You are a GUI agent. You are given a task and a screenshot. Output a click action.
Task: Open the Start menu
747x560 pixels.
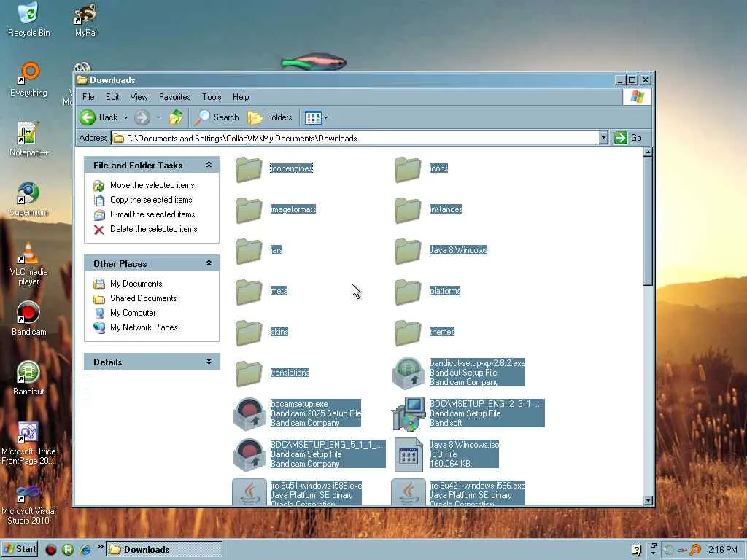click(x=20, y=549)
